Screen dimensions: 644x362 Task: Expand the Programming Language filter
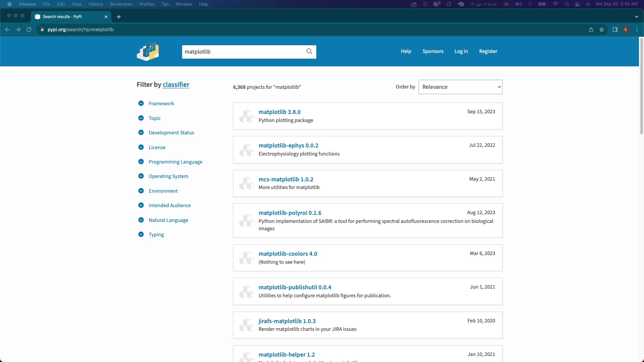click(x=175, y=162)
